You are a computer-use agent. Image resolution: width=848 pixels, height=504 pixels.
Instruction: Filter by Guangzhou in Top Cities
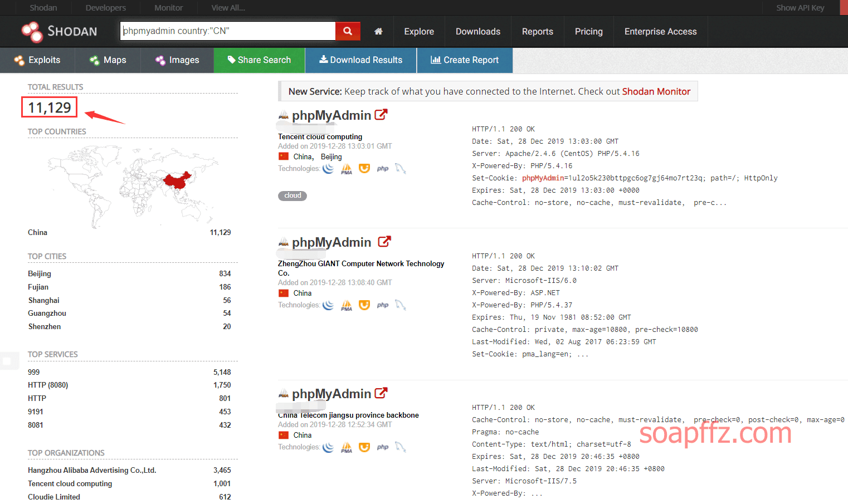(47, 313)
